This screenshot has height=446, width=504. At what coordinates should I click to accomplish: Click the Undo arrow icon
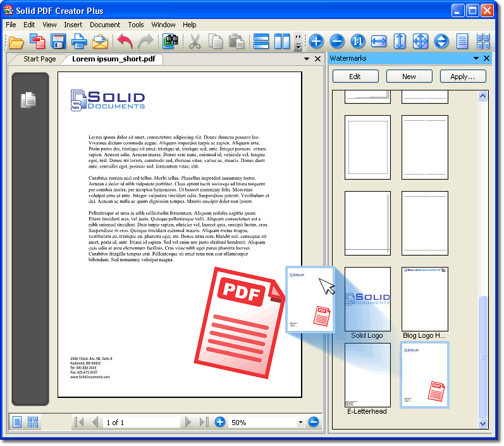tap(125, 42)
